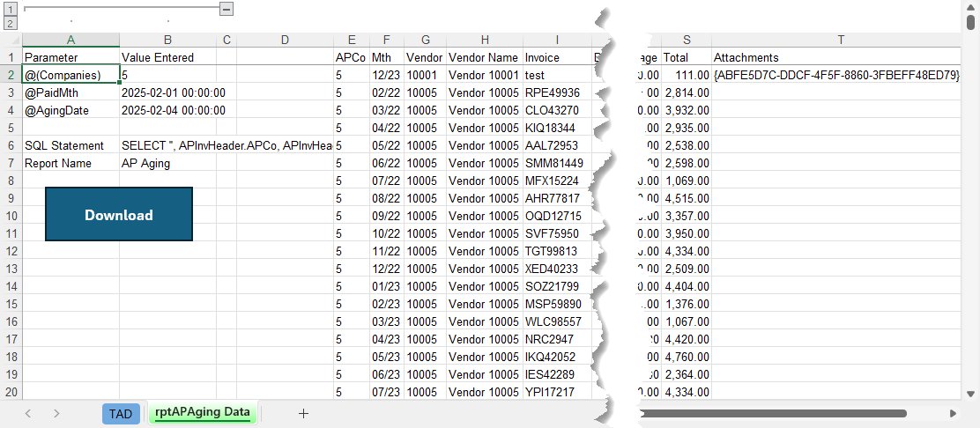Viewport: 980px width, 428px height.
Task: Select column S header
Action: click(687, 40)
